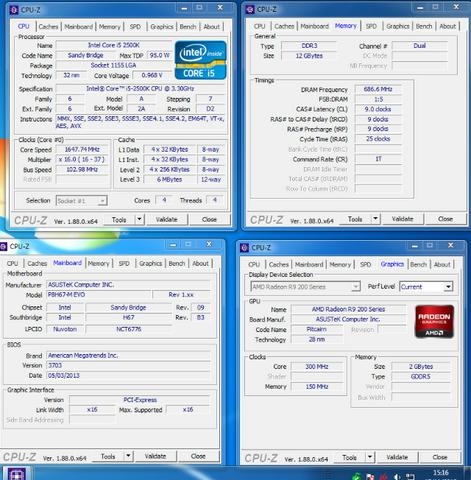Click the green tray icon

(357, 477)
